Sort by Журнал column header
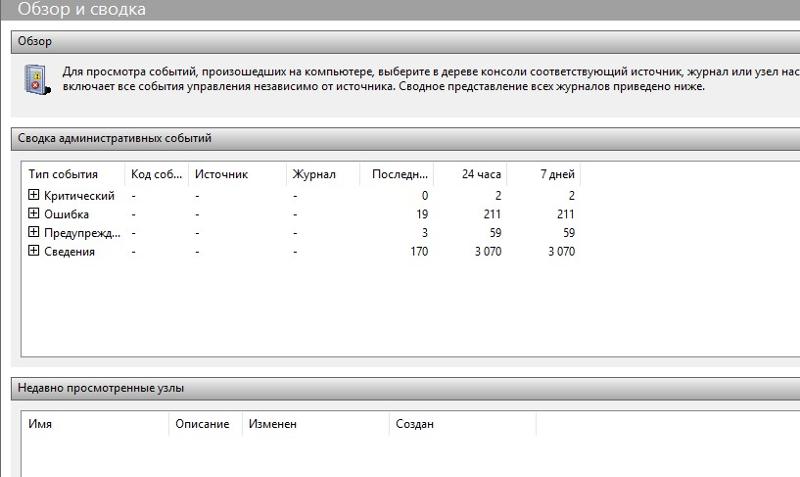This screenshot has height=477, width=800. pos(323,174)
